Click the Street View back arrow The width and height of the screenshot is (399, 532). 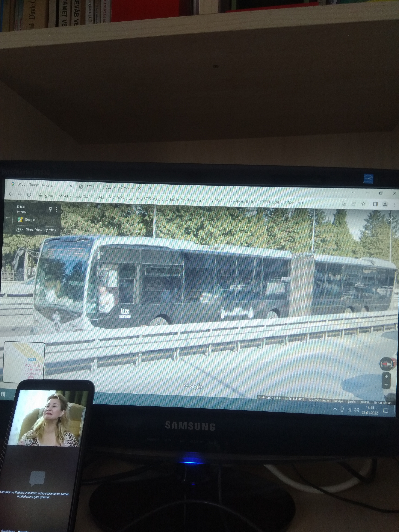coord(8,218)
